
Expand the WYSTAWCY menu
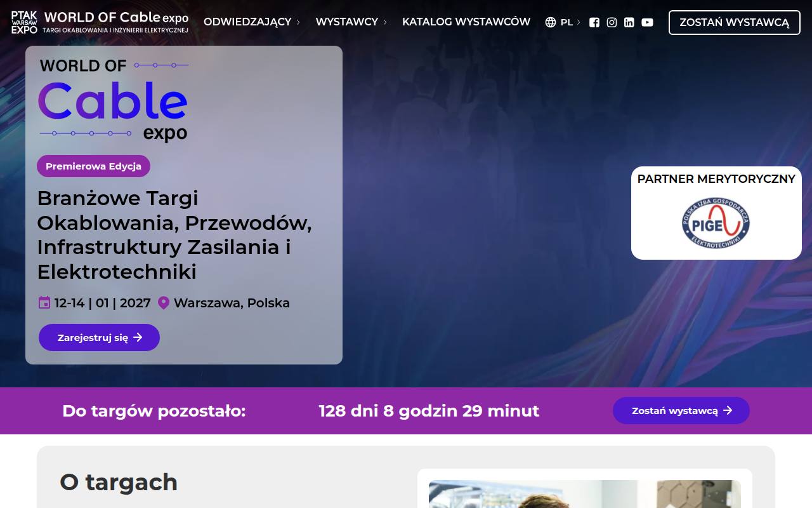tap(351, 22)
